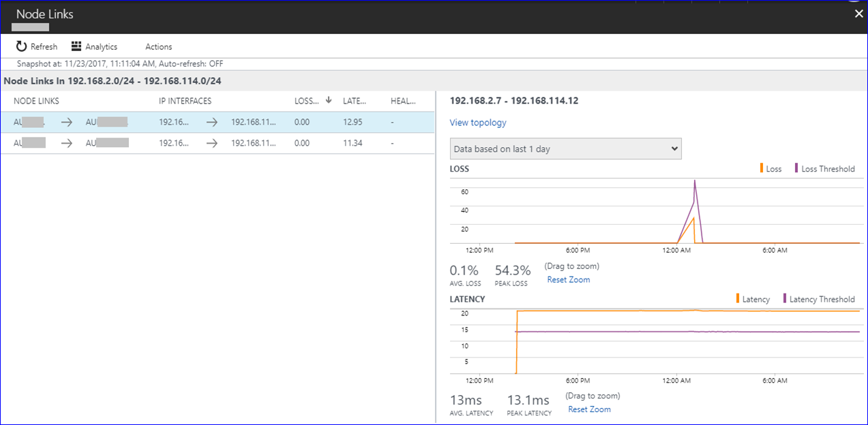868x425 pixels.
Task: Select the node link row with latency 11.34
Action: [218, 143]
